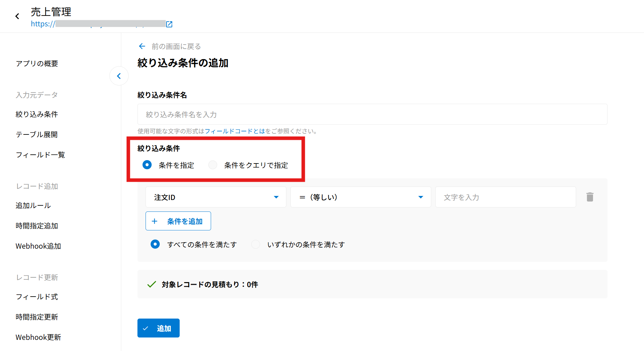Open the フィールドコードとは help link
644x351 pixels.
point(235,131)
